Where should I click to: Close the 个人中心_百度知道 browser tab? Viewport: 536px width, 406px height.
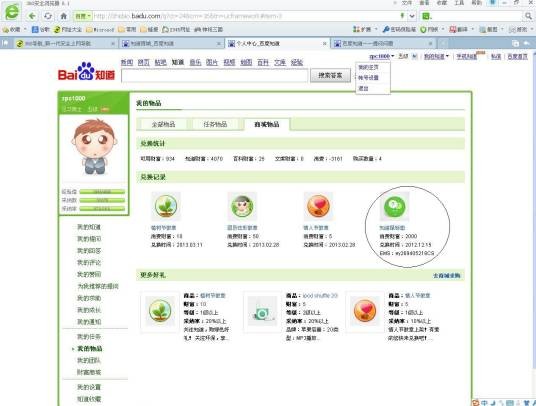coord(325,43)
